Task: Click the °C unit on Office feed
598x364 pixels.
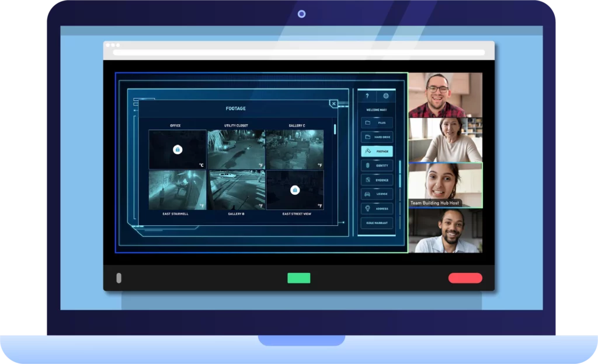Action: pos(201,165)
